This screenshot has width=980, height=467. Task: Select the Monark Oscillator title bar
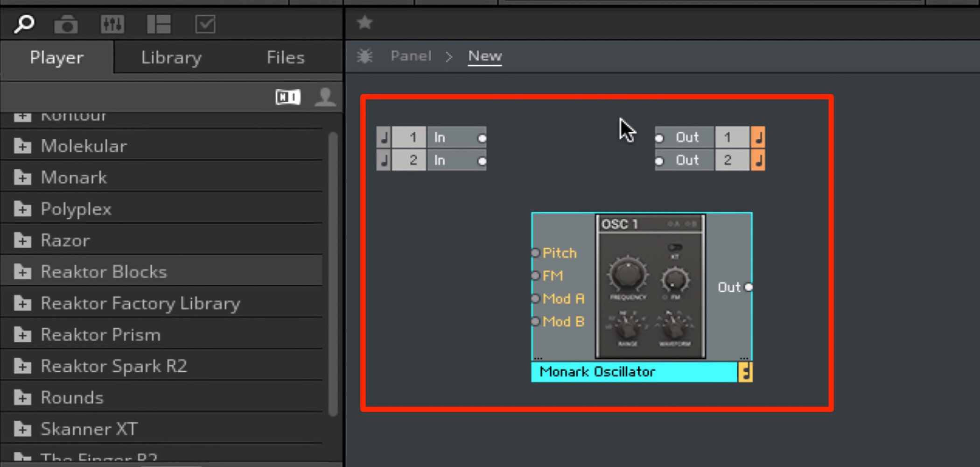(x=634, y=372)
